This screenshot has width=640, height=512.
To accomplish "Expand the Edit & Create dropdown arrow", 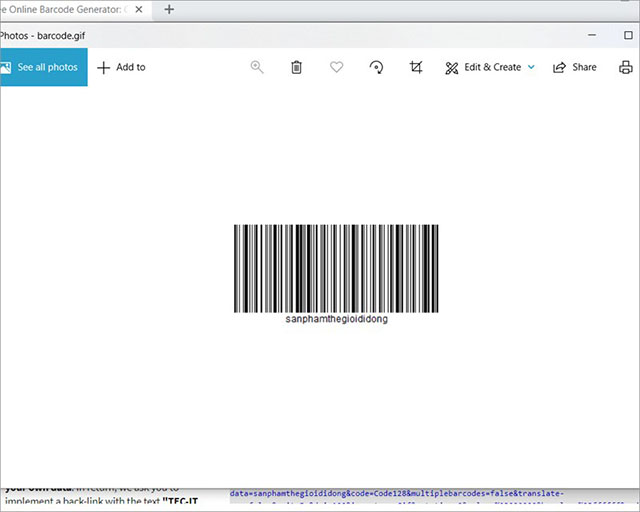I will [x=531, y=67].
